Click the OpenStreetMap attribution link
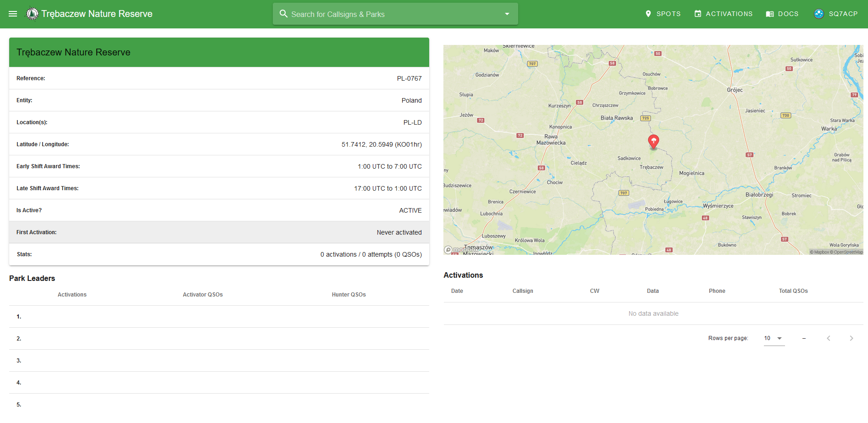 click(x=848, y=252)
